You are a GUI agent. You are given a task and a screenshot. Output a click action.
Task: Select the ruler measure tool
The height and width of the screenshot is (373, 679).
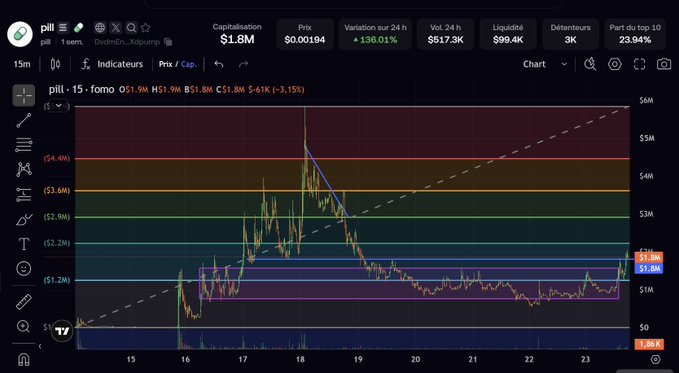click(x=24, y=302)
